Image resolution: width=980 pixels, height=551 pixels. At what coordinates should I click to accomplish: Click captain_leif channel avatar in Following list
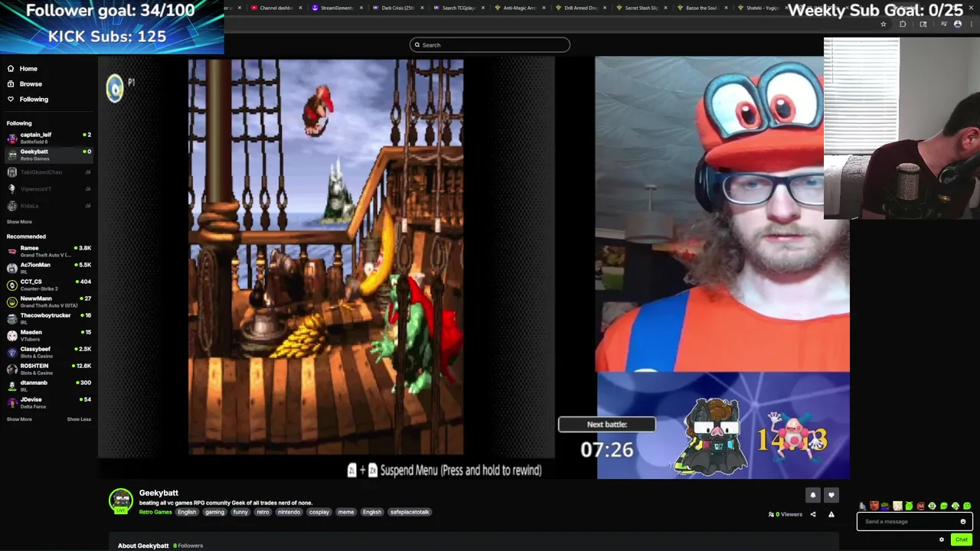[11, 139]
